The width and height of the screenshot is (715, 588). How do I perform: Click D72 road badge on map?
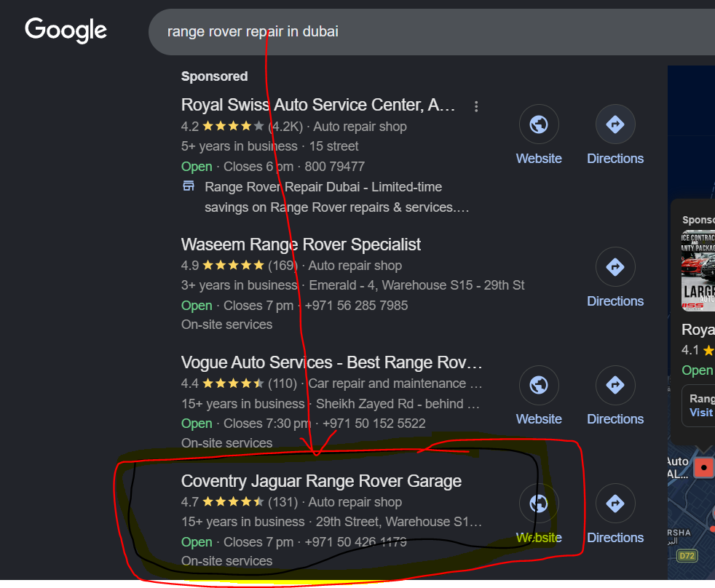click(687, 556)
